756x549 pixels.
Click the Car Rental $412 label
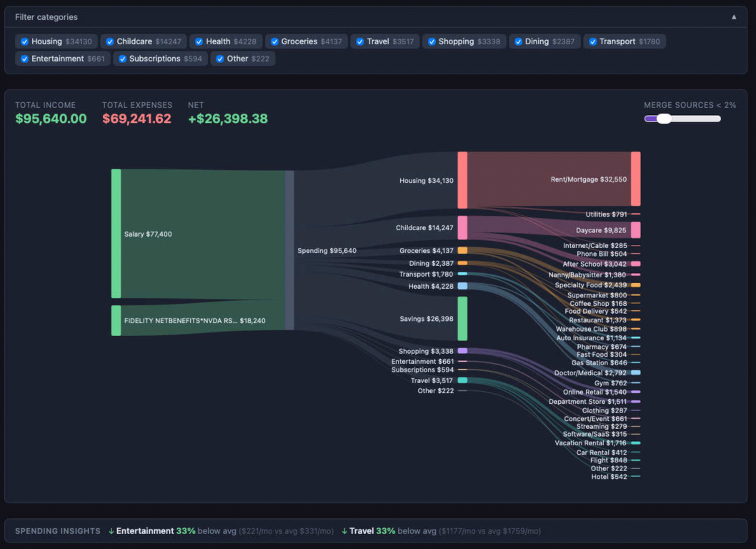tap(602, 452)
